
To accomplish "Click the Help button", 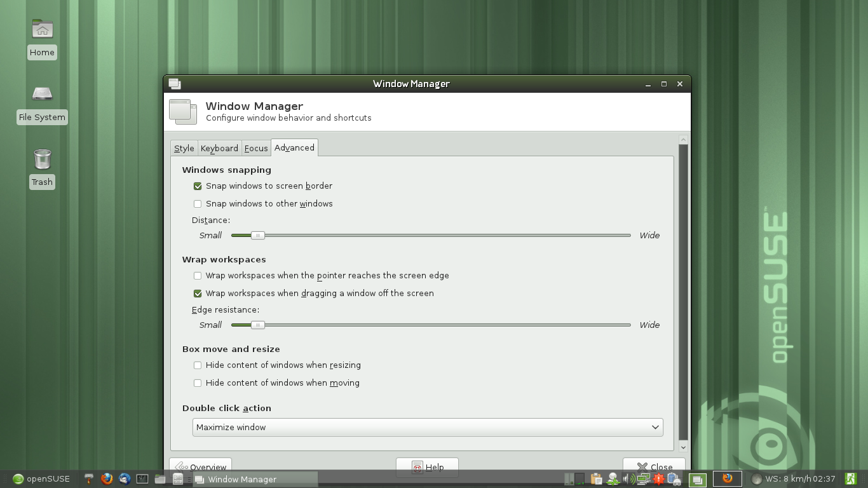I will point(427,467).
